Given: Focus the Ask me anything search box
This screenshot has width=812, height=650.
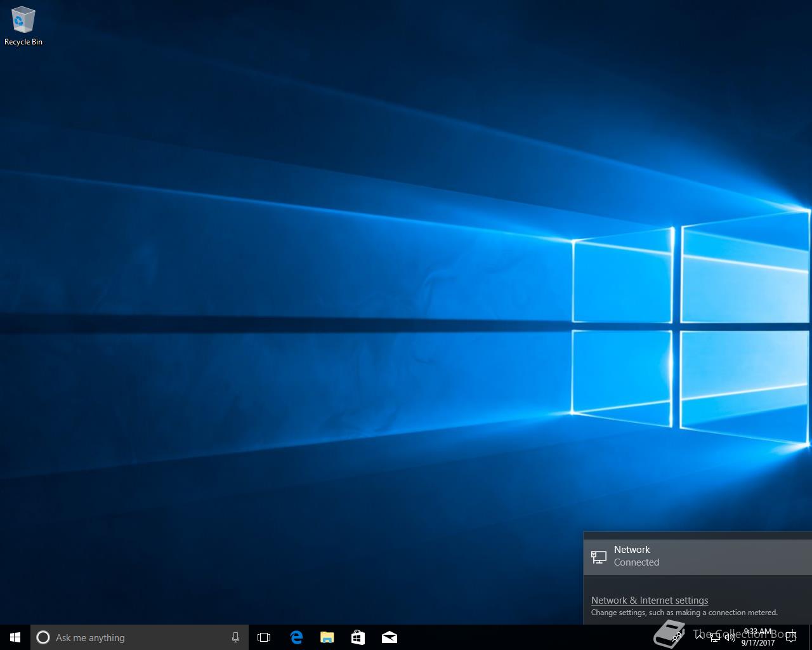Looking at the screenshot, I should click(139, 637).
